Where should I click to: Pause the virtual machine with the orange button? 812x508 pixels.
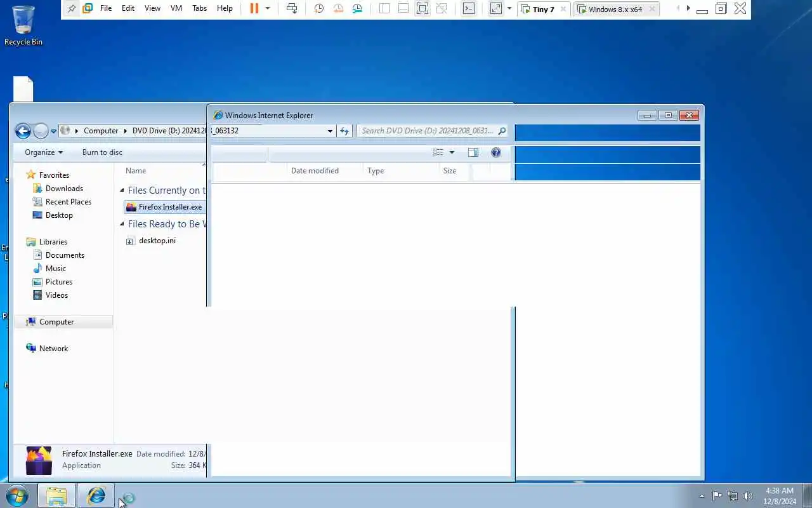pos(254,8)
